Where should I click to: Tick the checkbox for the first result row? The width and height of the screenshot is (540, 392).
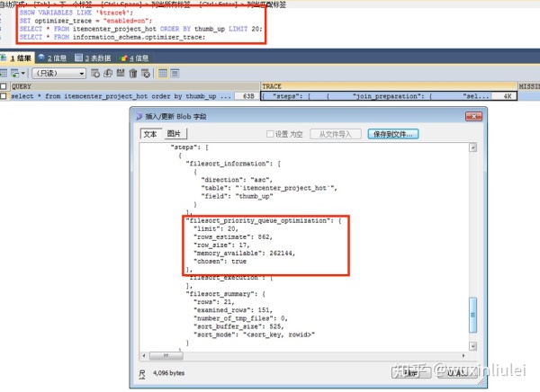click(4, 95)
